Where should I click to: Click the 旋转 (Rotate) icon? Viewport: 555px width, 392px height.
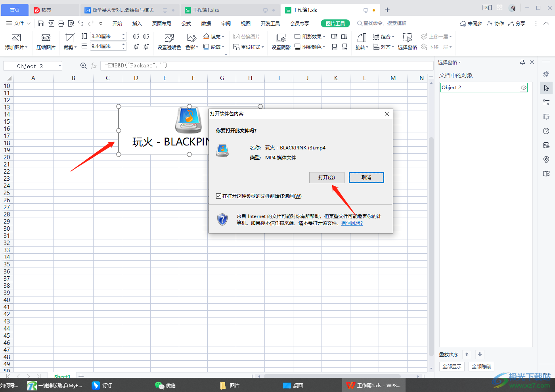coord(362,38)
